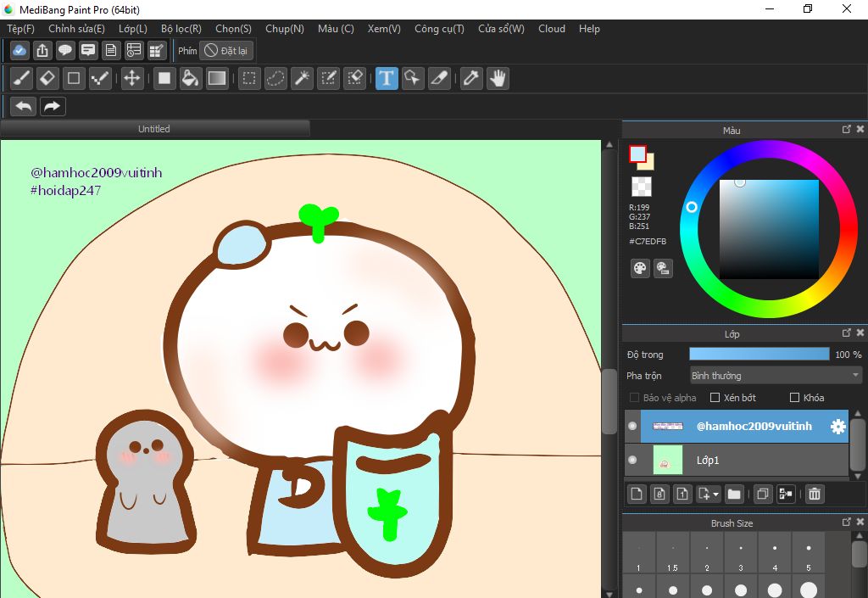Open the Công cụ(T) menu
The width and height of the screenshot is (868, 598).
tap(440, 29)
